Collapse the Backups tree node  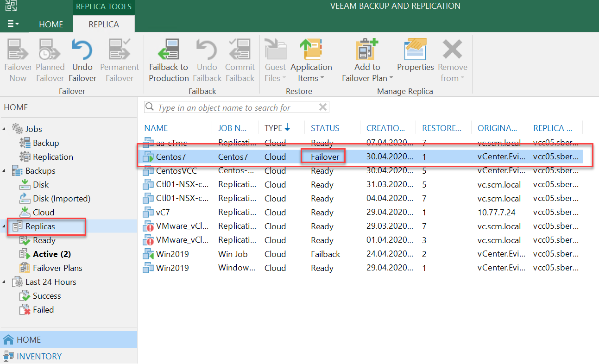click(5, 171)
